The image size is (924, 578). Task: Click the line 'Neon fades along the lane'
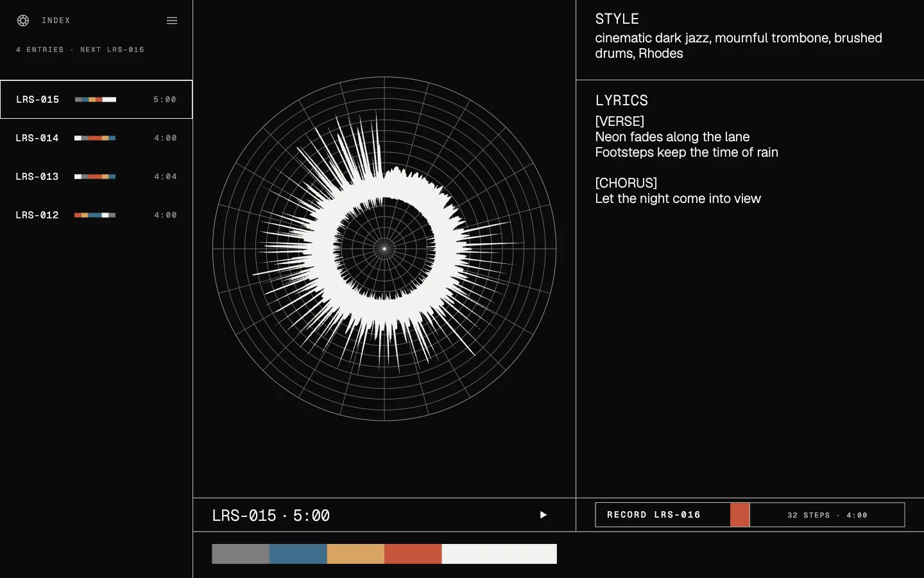pyautogui.click(x=672, y=137)
